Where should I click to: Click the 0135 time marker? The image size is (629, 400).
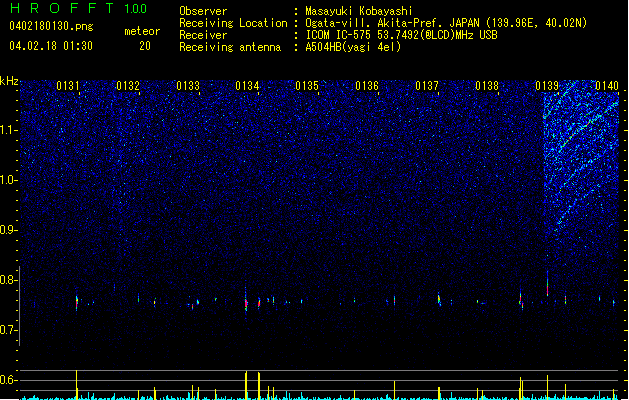coord(307,86)
